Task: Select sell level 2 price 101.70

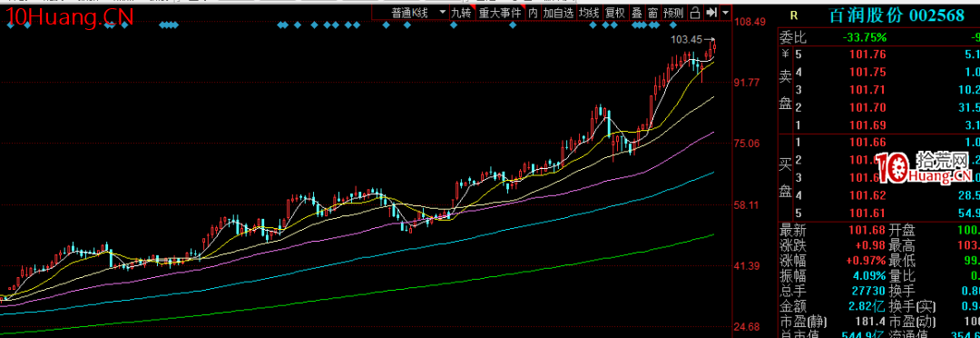Action: [x=867, y=107]
